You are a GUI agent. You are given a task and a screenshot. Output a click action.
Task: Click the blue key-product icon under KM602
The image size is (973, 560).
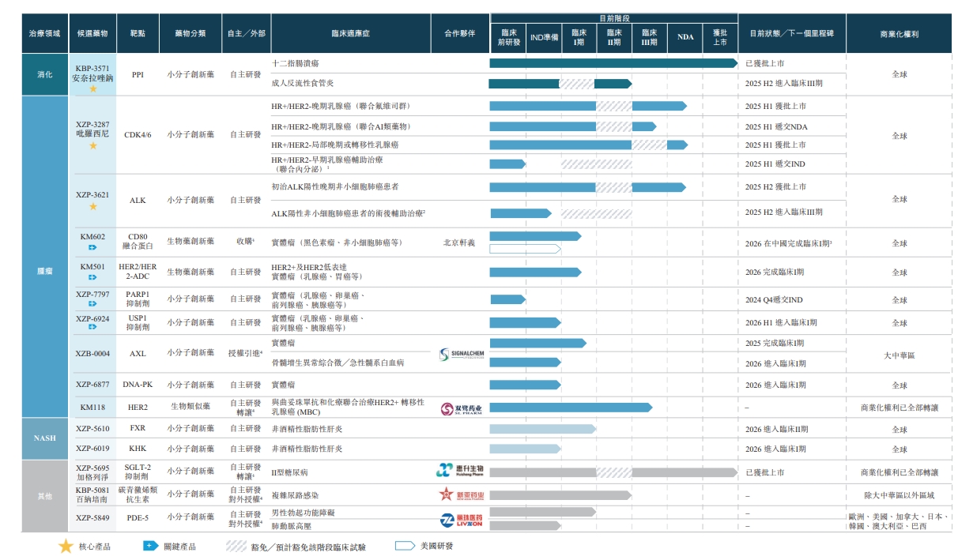pos(93,248)
